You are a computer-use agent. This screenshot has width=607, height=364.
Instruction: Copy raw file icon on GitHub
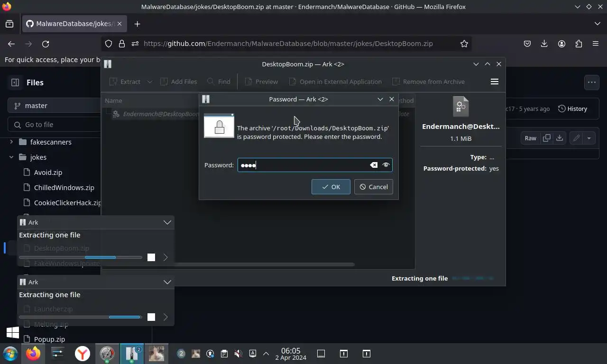547,138
